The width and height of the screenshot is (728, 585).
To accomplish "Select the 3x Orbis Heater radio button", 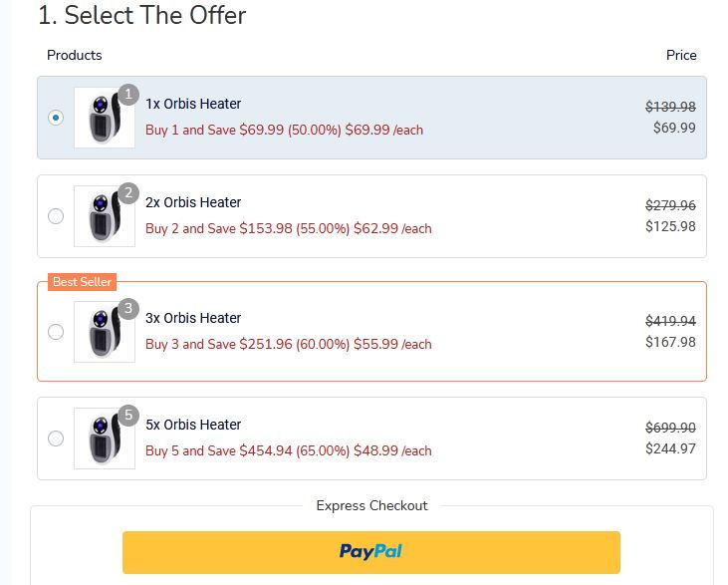I will pos(56,332).
